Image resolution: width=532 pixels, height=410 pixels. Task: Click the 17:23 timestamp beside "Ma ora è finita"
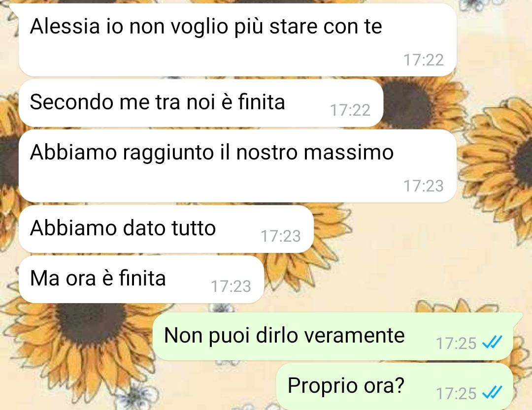tap(231, 286)
